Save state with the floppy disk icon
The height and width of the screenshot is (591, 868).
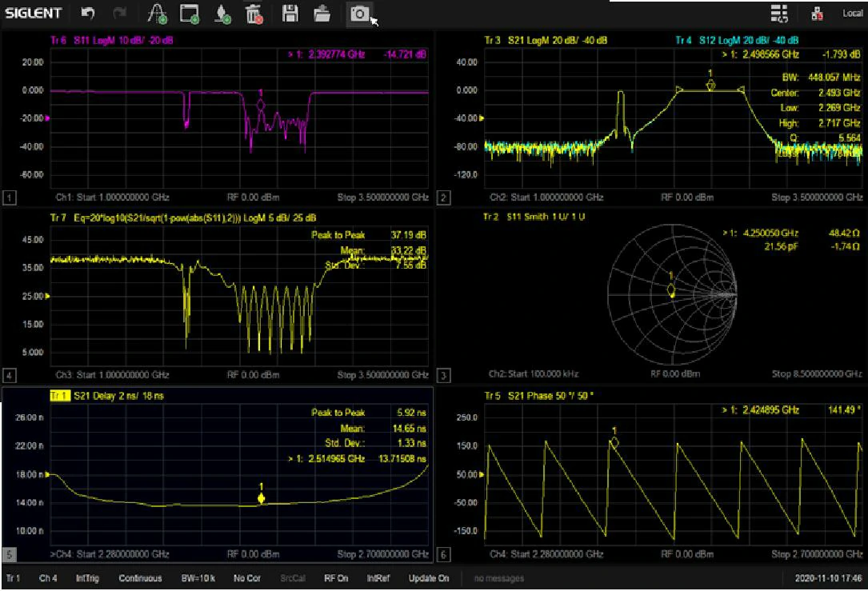[x=290, y=14]
